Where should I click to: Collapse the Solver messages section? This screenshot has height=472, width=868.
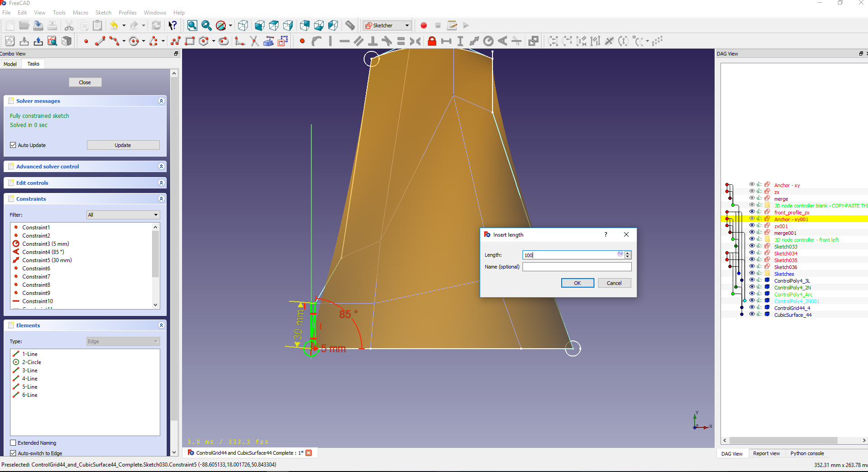point(161,101)
